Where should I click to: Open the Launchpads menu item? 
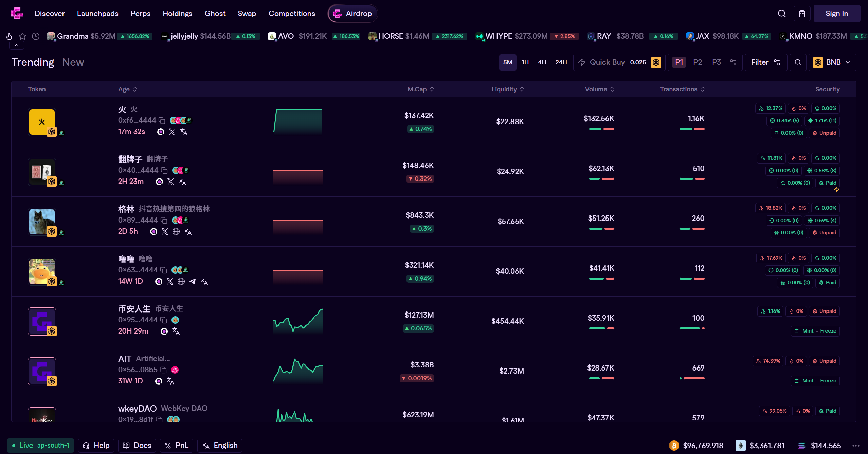click(97, 14)
